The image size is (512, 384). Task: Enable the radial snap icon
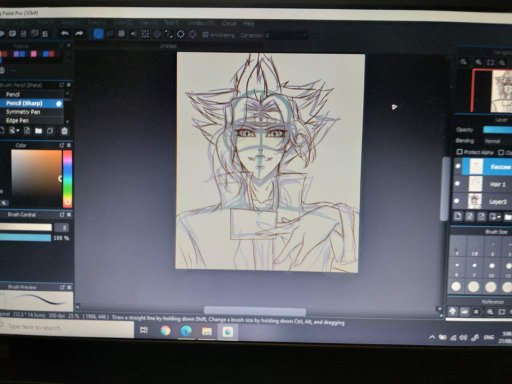[145, 34]
